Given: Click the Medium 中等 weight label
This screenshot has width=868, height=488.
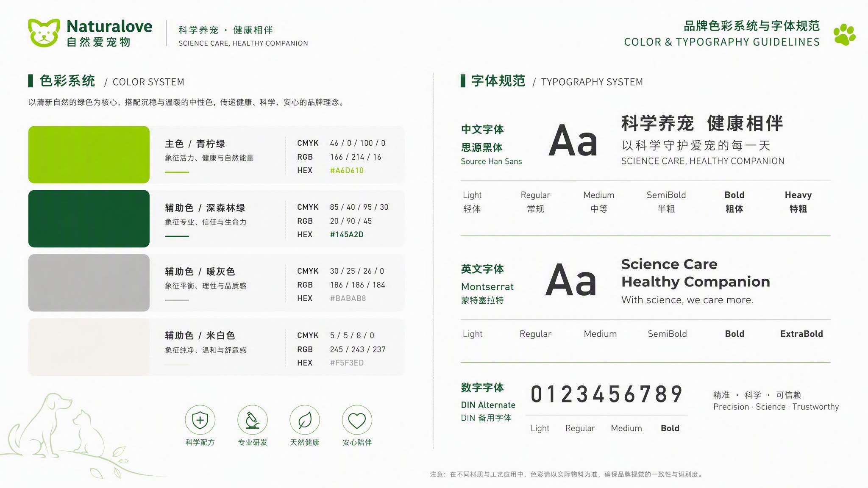Looking at the screenshot, I should [599, 202].
